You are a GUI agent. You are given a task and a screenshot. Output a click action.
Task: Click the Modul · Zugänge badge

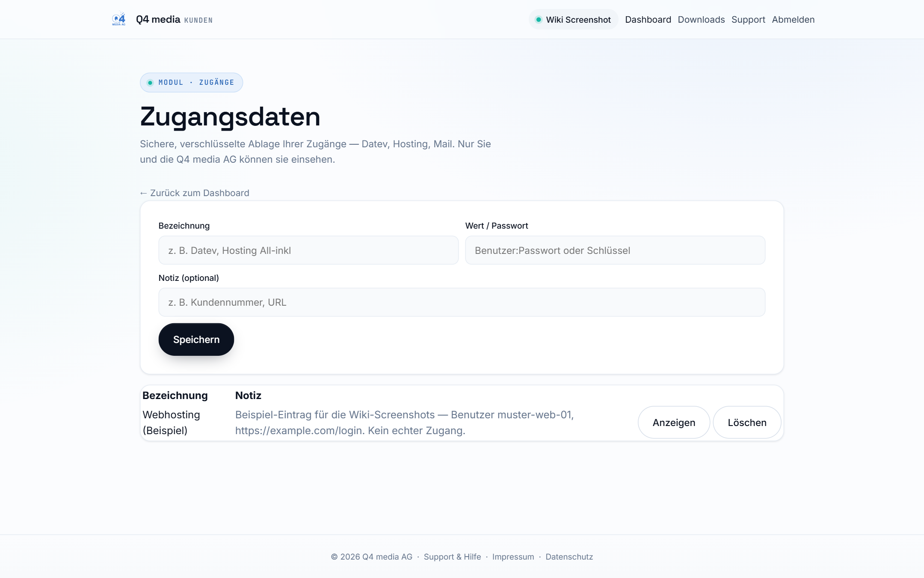point(191,83)
